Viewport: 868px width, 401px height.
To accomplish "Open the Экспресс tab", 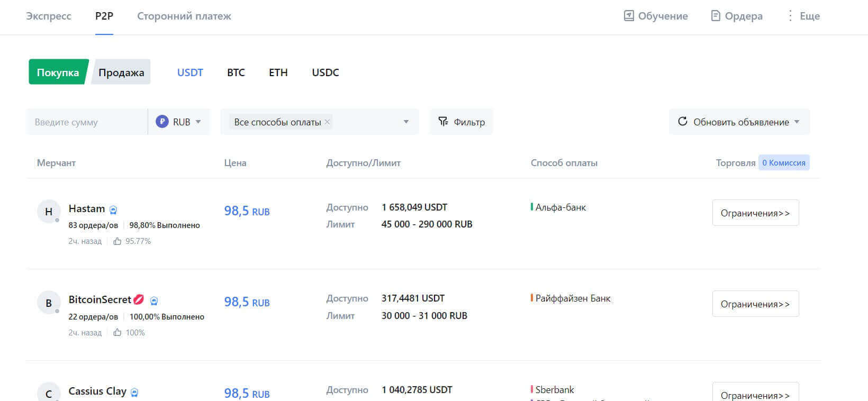I will coord(49,16).
